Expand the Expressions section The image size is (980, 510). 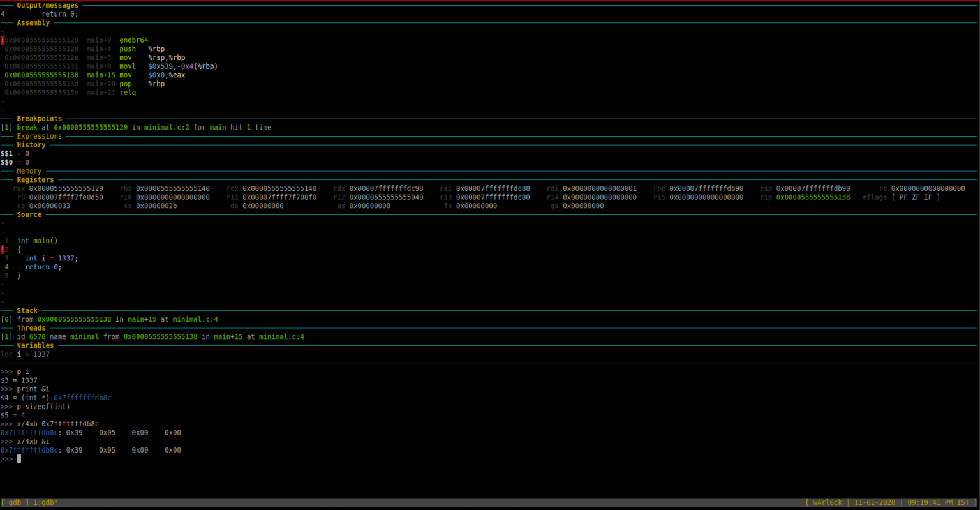point(39,135)
